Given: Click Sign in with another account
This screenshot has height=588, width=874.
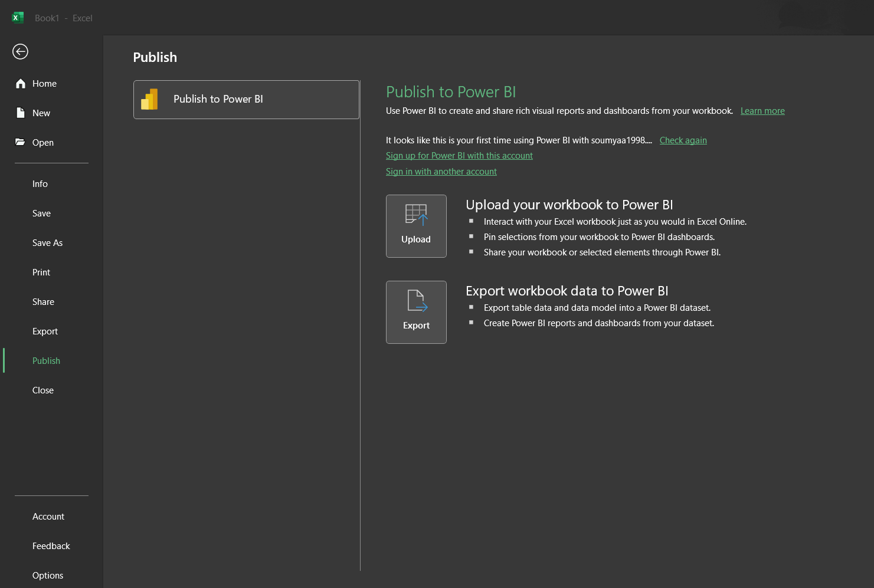Looking at the screenshot, I should pyautogui.click(x=441, y=172).
